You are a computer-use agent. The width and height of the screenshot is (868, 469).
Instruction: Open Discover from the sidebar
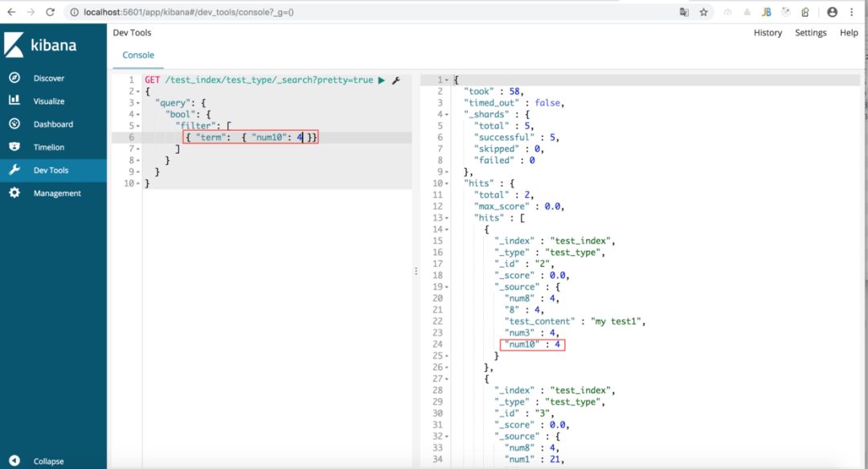[48, 78]
